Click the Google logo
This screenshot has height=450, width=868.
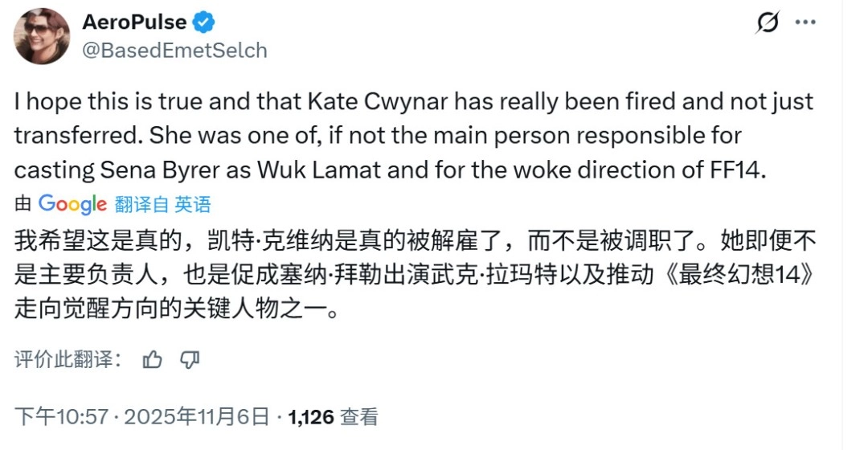pos(72,204)
